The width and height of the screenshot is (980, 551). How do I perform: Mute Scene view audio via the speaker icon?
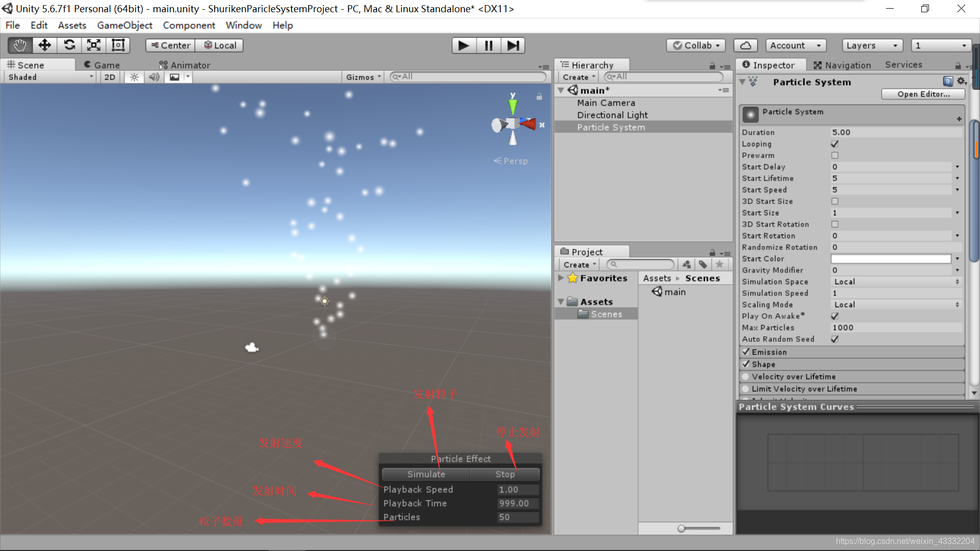154,77
